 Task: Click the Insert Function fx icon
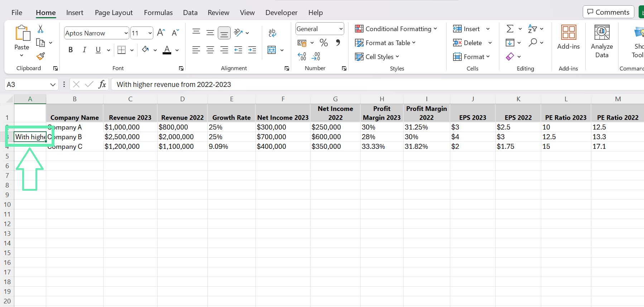(x=102, y=84)
